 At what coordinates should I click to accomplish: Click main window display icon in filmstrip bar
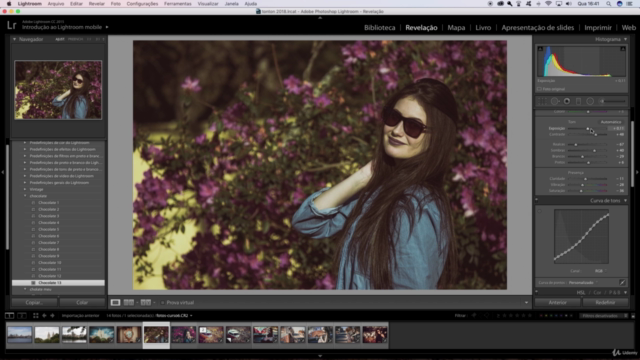click(x=9, y=316)
